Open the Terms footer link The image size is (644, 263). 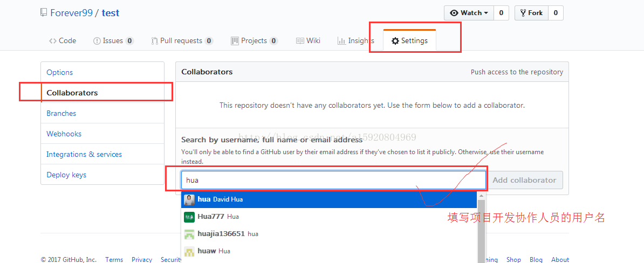coord(114,259)
